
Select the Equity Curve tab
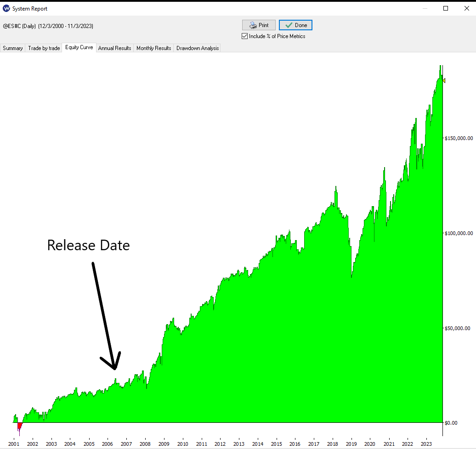pos(79,47)
